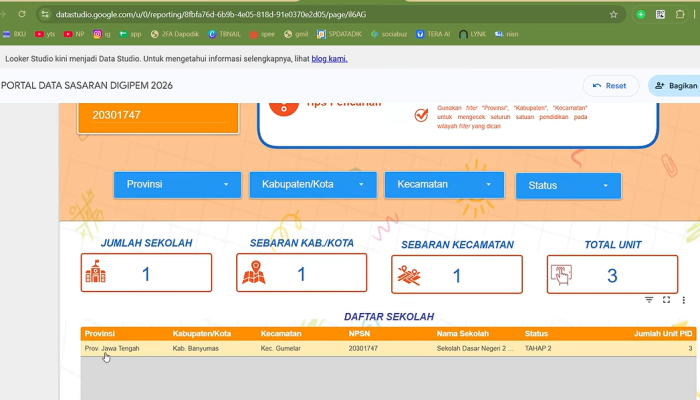
Task: Reload the page with refresh icon
Action: click(x=21, y=14)
